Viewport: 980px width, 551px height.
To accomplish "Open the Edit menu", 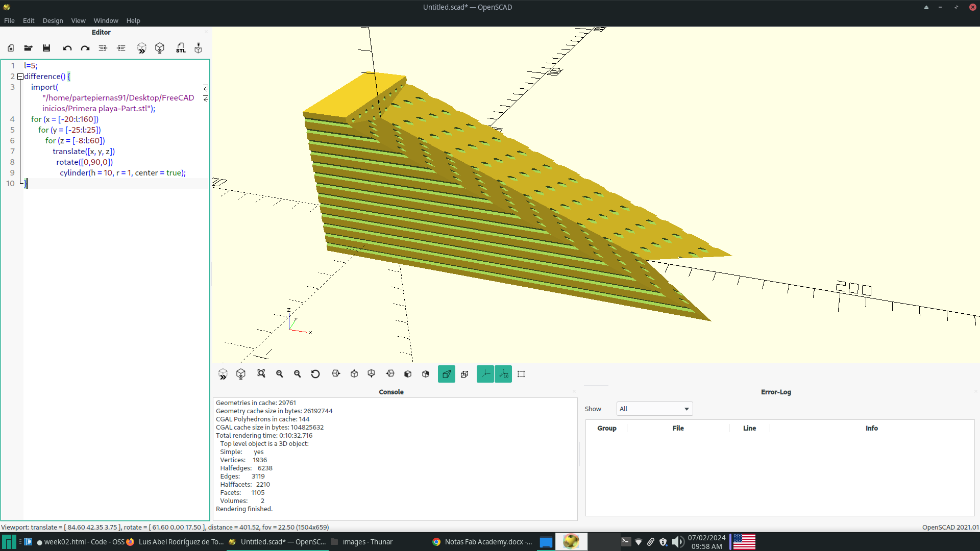I will pos(29,20).
